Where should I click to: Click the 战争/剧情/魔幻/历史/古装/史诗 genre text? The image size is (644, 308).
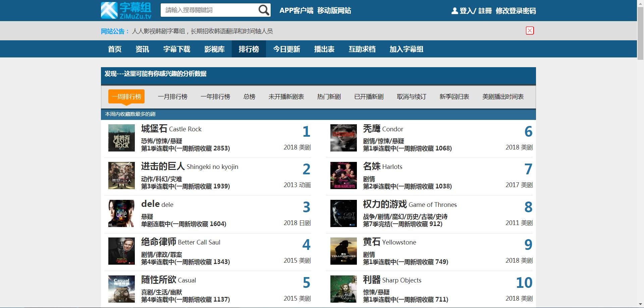coord(405,217)
